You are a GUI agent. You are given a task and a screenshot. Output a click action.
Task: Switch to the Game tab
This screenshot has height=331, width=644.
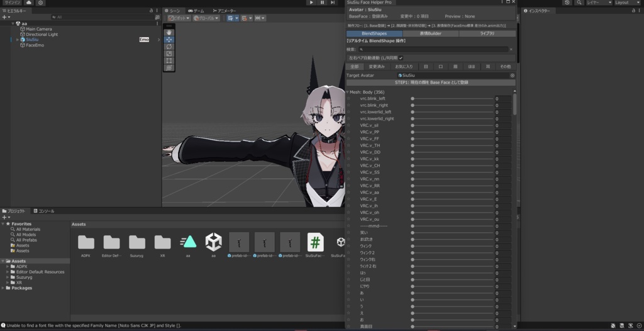click(x=196, y=11)
